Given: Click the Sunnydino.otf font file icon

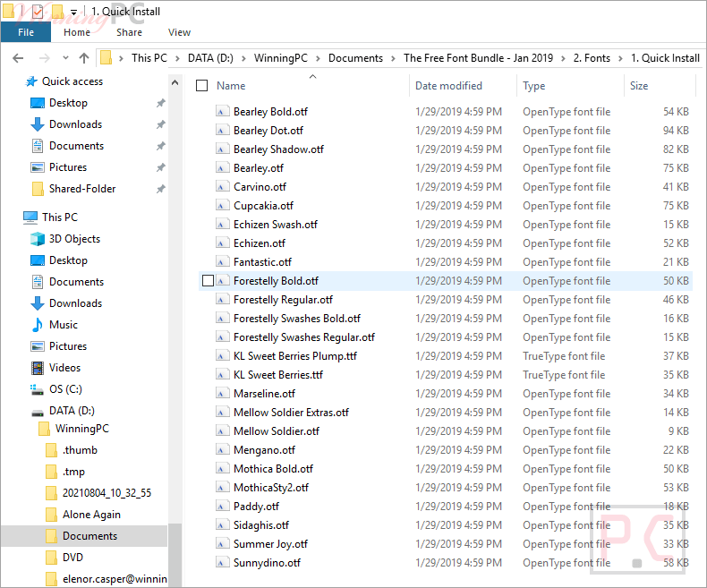Looking at the screenshot, I should 221,563.
